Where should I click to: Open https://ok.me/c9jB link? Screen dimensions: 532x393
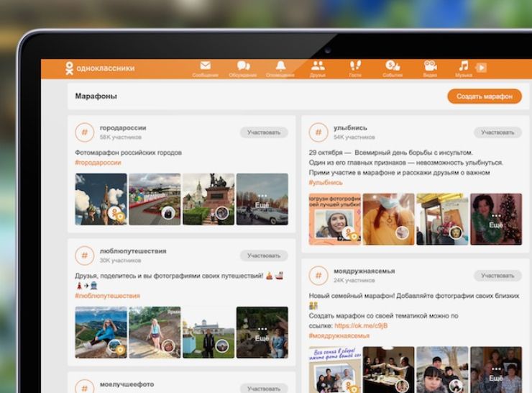pyautogui.click(x=361, y=326)
